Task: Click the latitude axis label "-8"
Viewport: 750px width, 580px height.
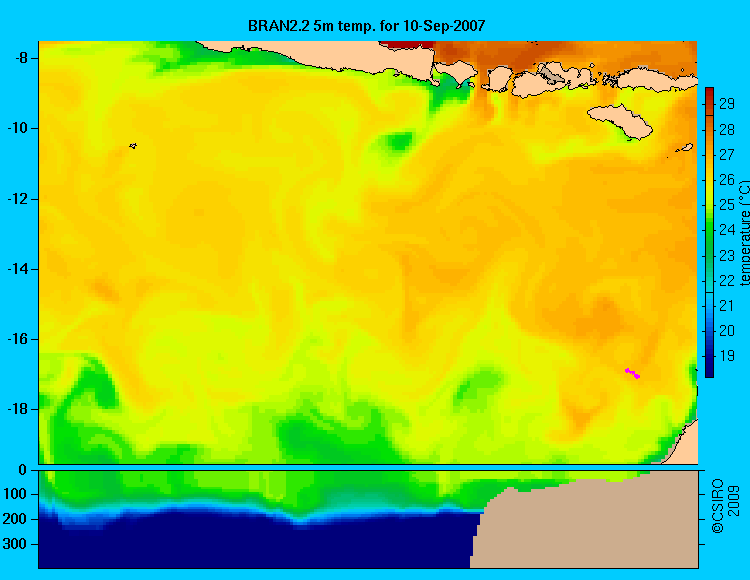Action: coord(20,58)
